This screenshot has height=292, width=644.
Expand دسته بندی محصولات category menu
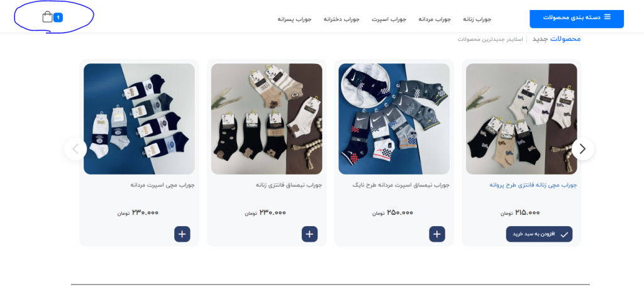point(577,19)
